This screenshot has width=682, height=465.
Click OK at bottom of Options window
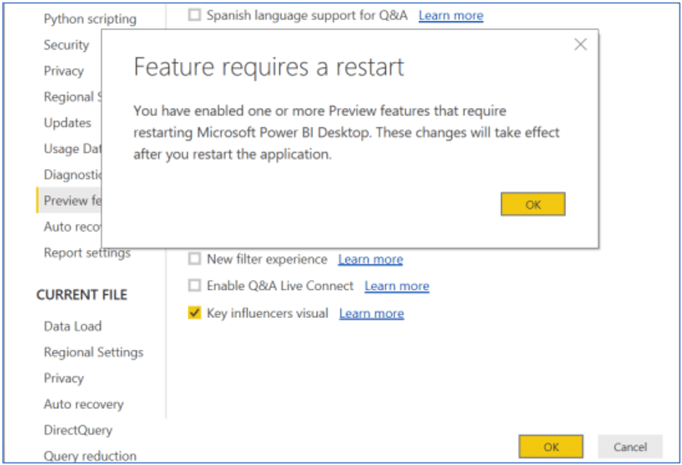coord(551,446)
